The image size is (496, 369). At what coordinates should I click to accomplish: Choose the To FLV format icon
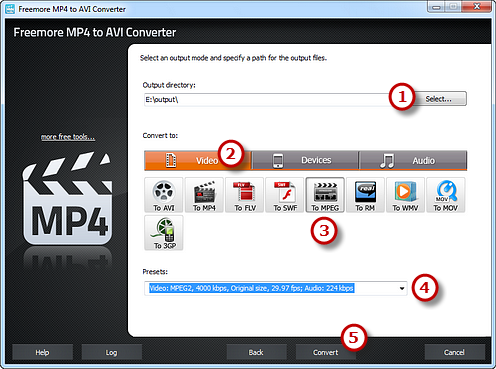click(x=245, y=195)
